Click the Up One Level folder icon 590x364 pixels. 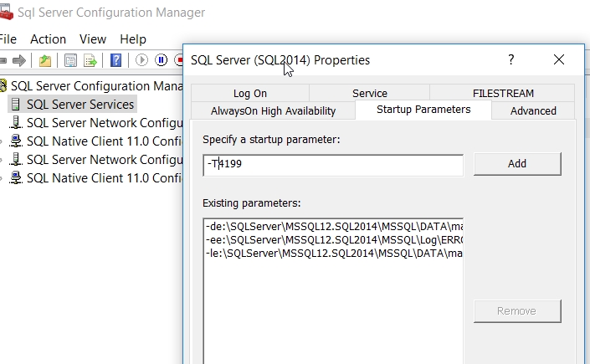pyautogui.click(x=45, y=60)
